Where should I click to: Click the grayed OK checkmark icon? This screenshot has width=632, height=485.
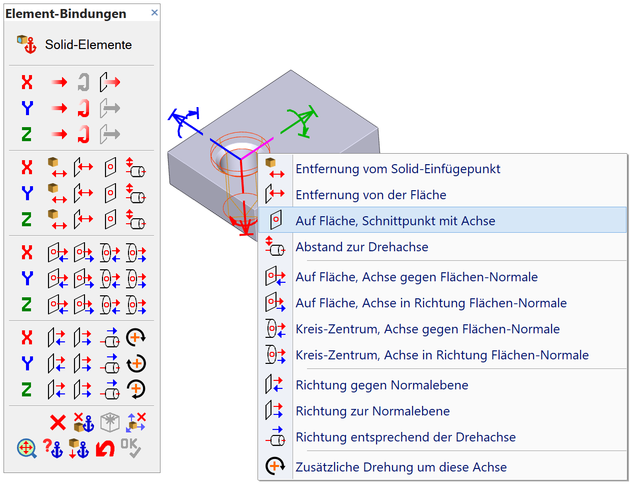pos(132,449)
